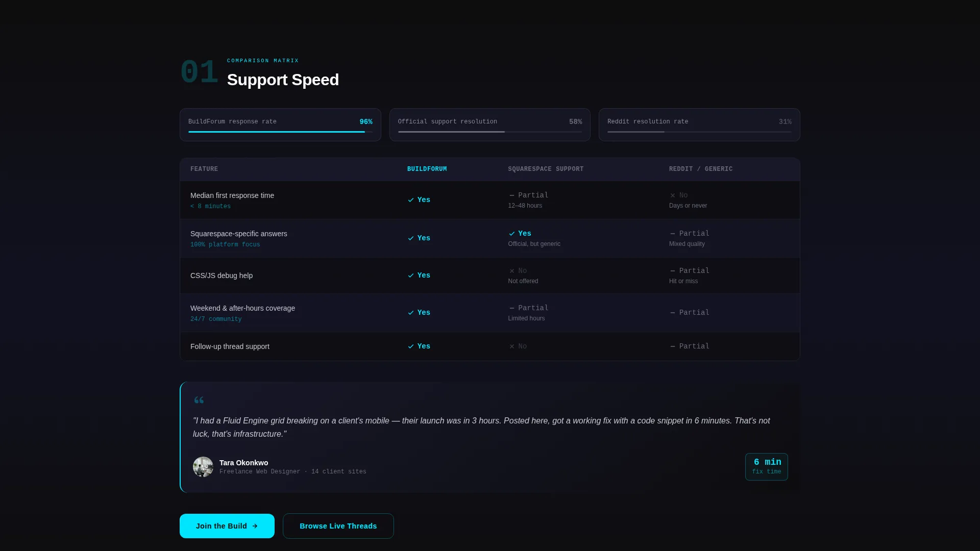Click the X icon in Follow-up thread support row
The height and width of the screenshot is (551, 980).
tap(512, 346)
